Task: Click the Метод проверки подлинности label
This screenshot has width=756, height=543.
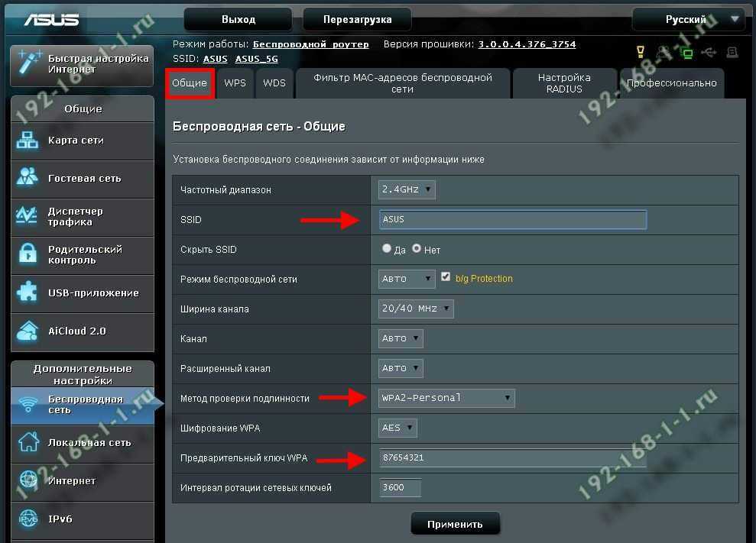Action: click(245, 399)
